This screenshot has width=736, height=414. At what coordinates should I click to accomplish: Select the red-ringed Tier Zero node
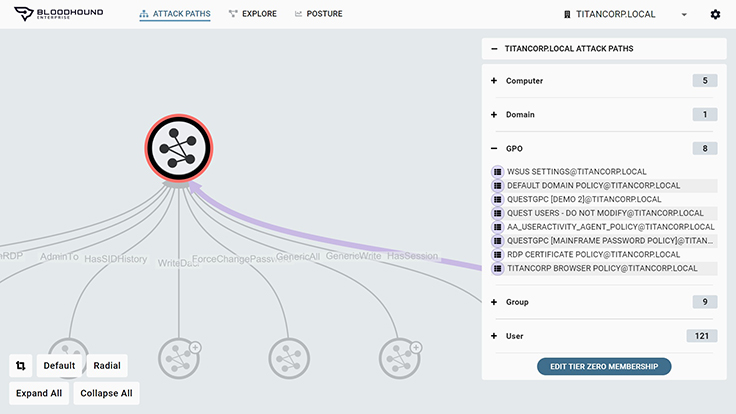click(178, 148)
